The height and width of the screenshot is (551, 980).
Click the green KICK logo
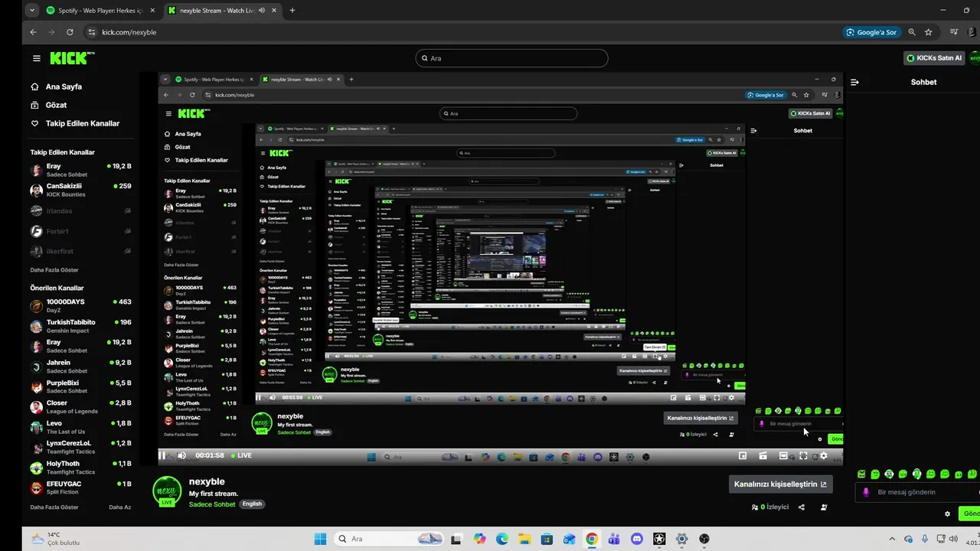click(x=72, y=58)
